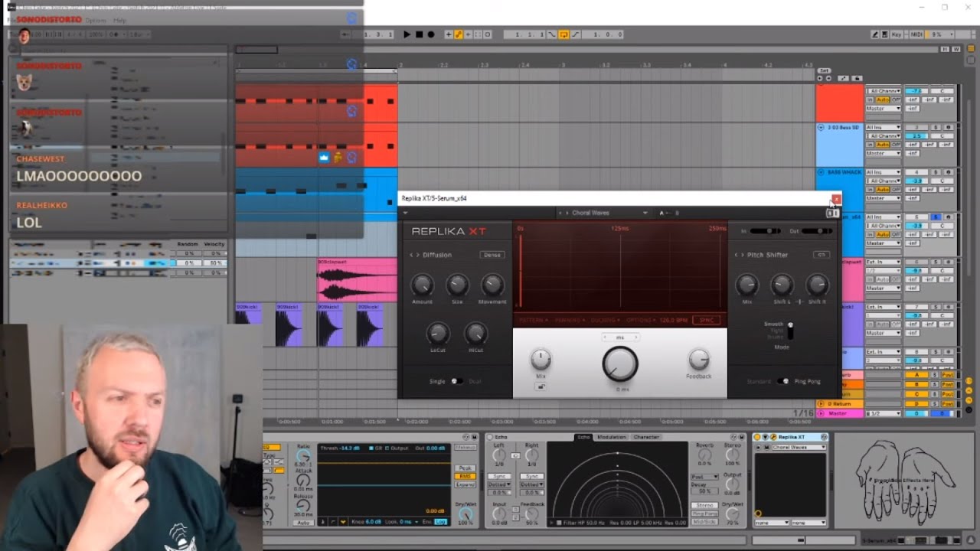Switch to the Modulation tab in Echo device
Viewport: 980px width, 551px height.
point(612,437)
